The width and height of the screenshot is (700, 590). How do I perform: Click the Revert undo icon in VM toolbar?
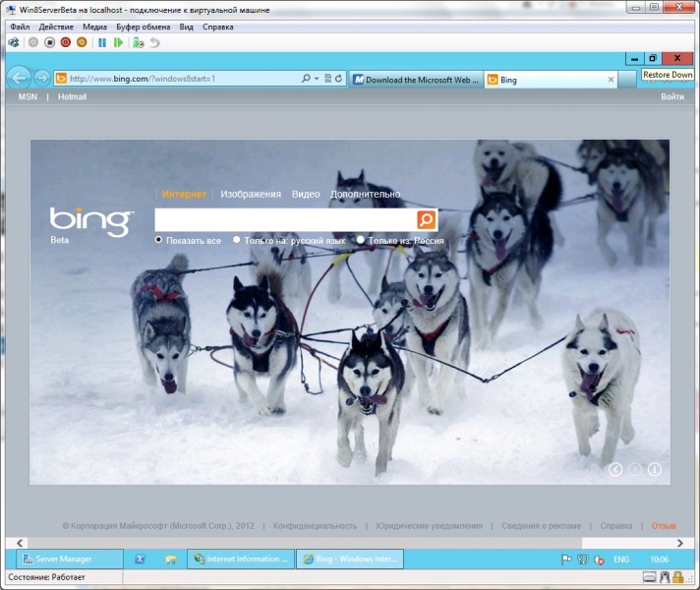coord(154,42)
